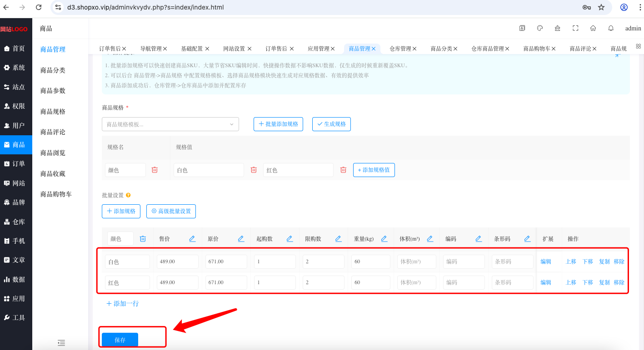Go to home via house icon in top bar
This screenshot has height=350, width=644.
[x=593, y=28]
